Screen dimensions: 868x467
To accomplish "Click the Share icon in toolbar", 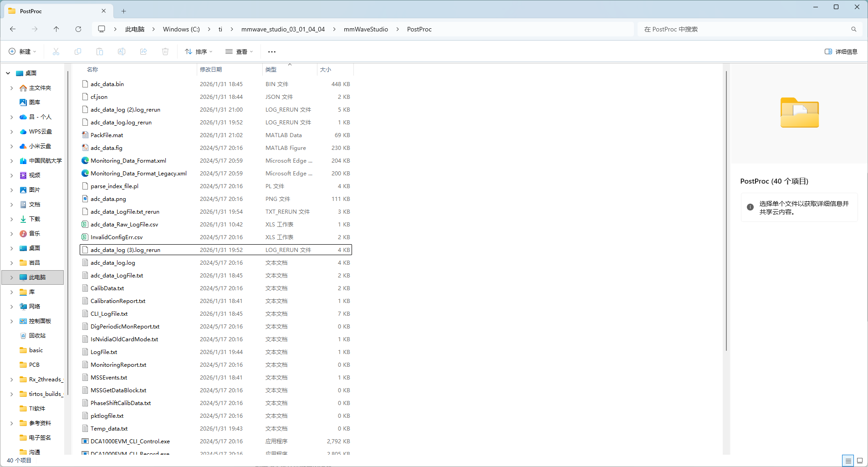I will (143, 51).
